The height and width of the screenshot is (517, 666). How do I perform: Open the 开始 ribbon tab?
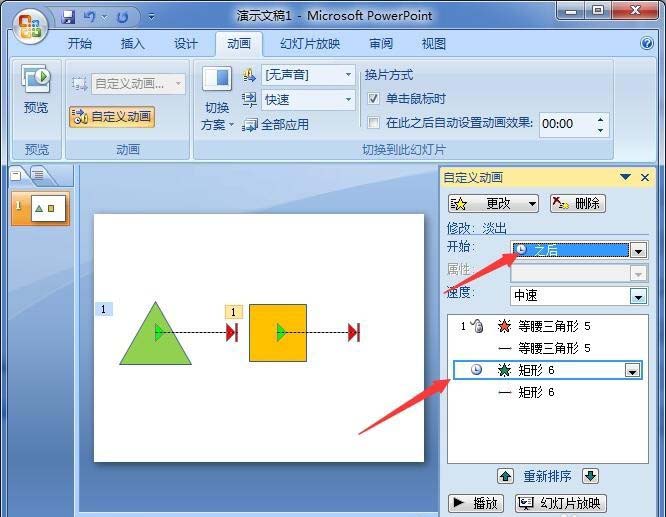80,43
